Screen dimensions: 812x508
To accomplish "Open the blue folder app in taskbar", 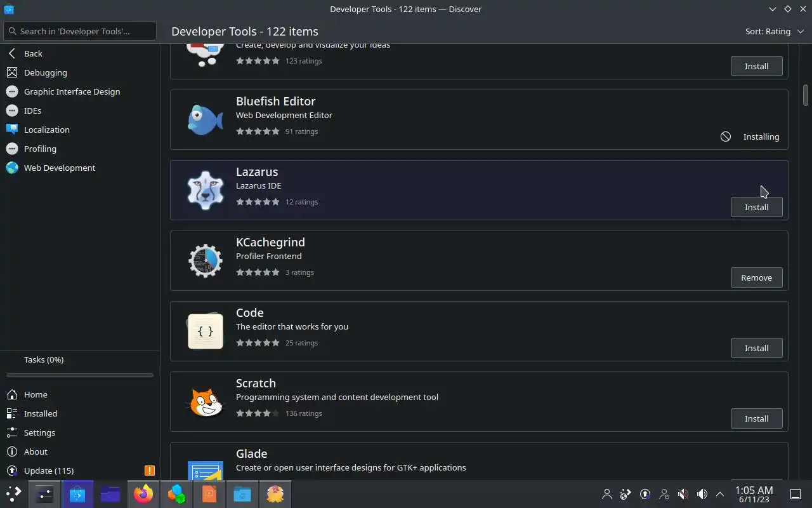I will [x=242, y=494].
